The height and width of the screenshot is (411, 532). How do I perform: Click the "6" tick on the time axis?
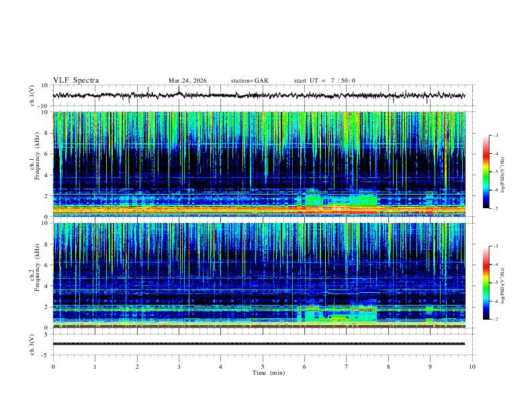[305, 367]
